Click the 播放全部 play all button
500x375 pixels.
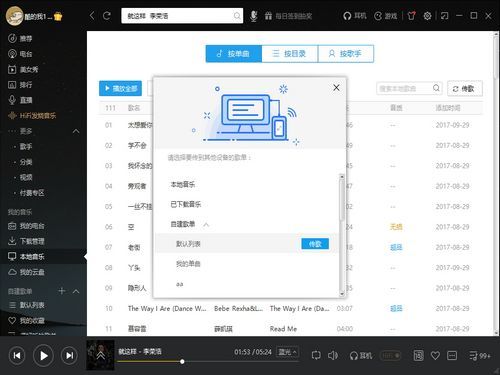(120, 88)
